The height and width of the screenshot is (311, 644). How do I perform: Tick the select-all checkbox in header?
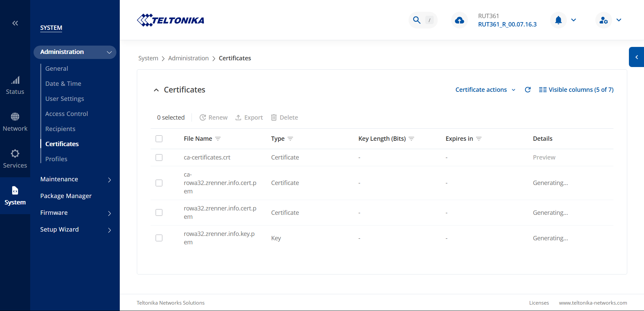tap(159, 139)
